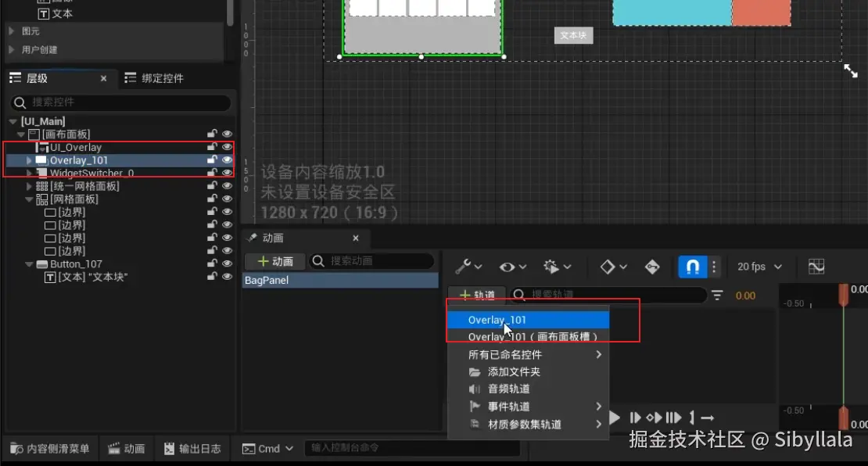Toggle visibility of Overlay_101

pyautogui.click(x=227, y=160)
